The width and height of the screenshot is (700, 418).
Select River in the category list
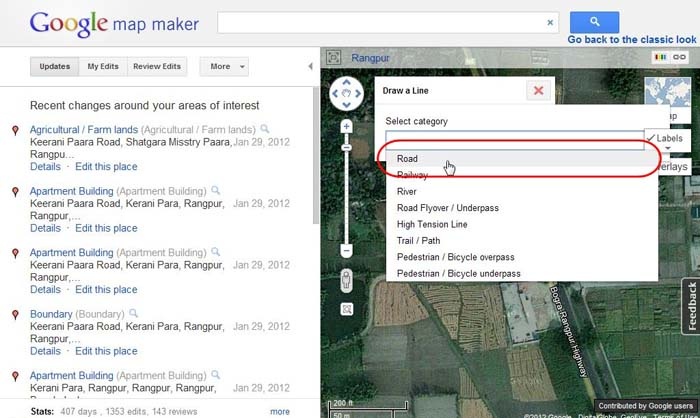click(x=407, y=191)
